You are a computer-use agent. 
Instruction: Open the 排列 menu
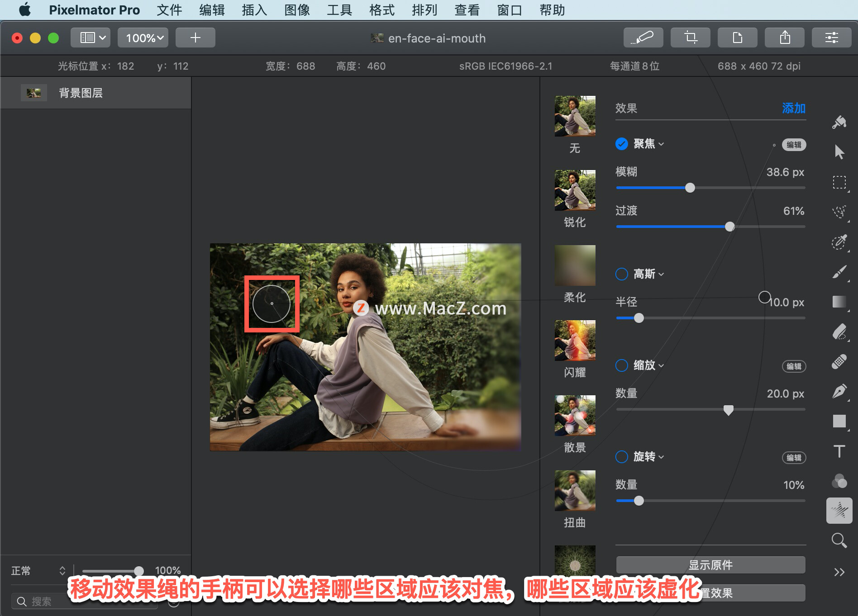pyautogui.click(x=424, y=9)
